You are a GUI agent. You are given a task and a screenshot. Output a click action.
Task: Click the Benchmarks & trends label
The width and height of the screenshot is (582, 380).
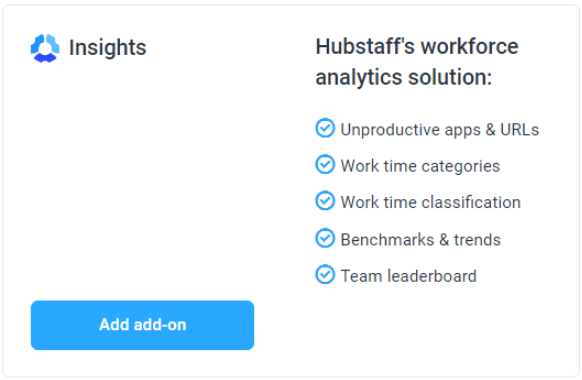421,239
